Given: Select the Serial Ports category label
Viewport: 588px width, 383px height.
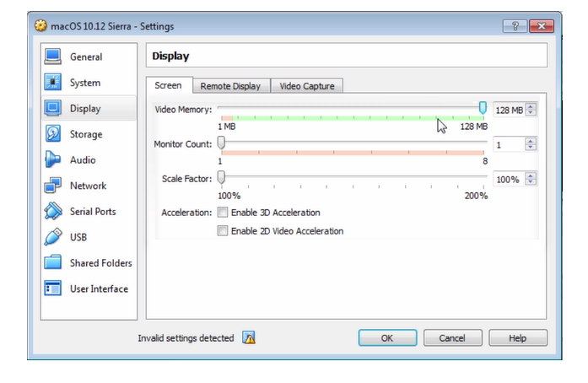Looking at the screenshot, I should [x=93, y=212].
